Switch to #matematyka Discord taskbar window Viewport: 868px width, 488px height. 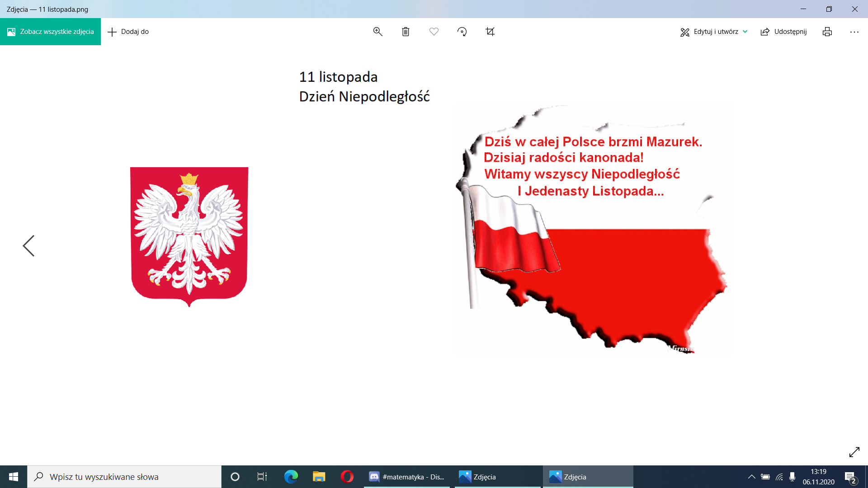click(407, 477)
